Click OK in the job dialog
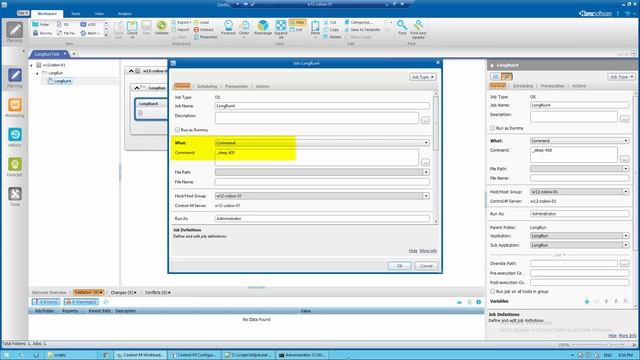640x360 pixels. pos(399,266)
